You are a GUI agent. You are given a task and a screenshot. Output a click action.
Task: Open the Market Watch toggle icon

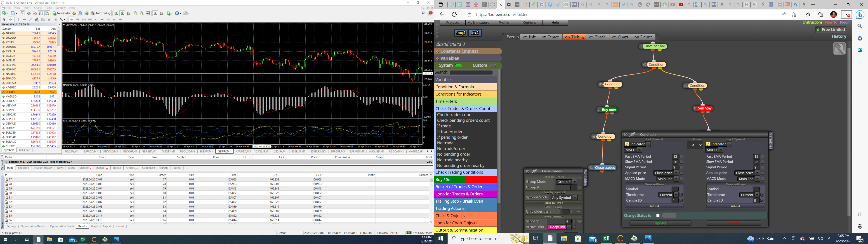click(23, 13)
